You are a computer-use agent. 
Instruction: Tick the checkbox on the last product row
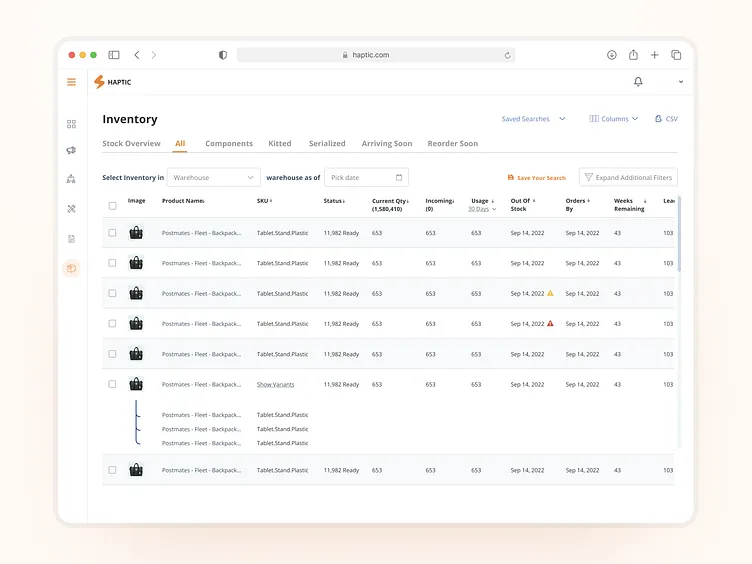click(112, 470)
